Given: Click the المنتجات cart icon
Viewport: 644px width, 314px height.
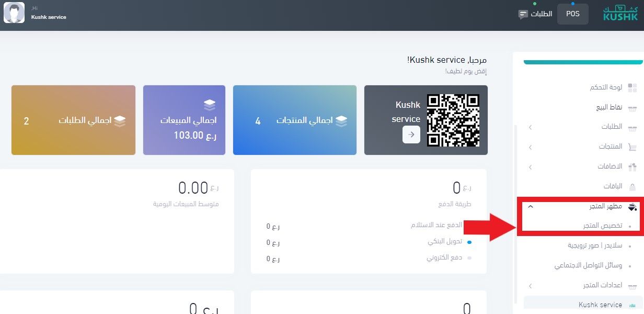Looking at the screenshot, I should point(632,148).
